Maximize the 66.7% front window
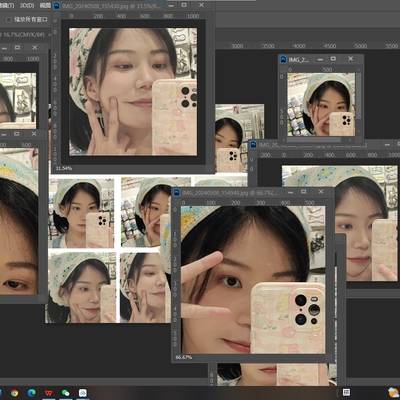400x400 pixels. click(x=303, y=192)
